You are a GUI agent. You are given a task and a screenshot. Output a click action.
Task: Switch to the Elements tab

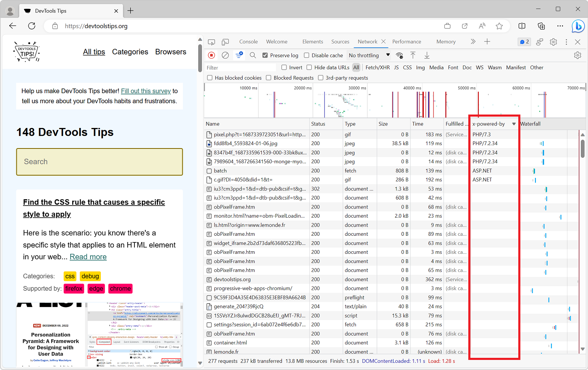pyautogui.click(x=313, y=42)
